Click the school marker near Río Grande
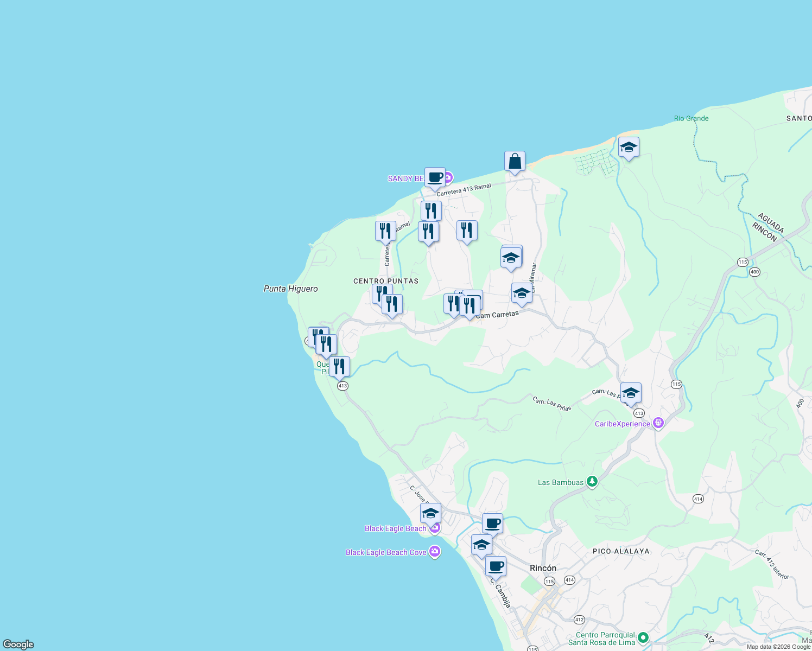Viewport: 812px width, 651px height. 629,146
